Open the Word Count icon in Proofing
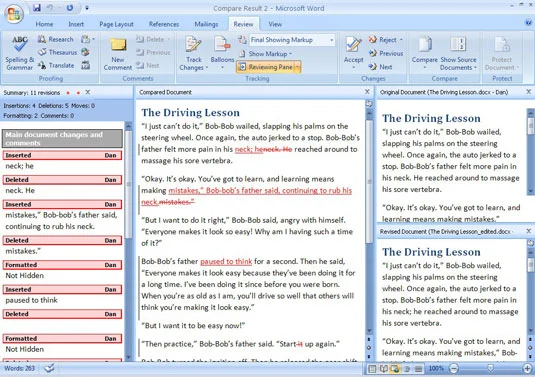 (x=86, y=65)
